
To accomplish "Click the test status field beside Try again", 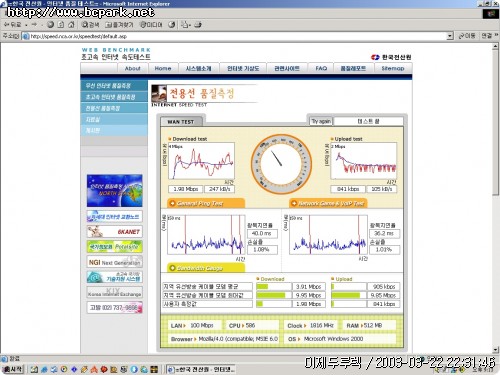I will pos(368,121).
